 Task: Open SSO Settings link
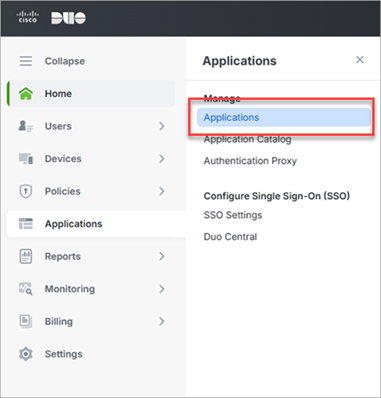233,215
